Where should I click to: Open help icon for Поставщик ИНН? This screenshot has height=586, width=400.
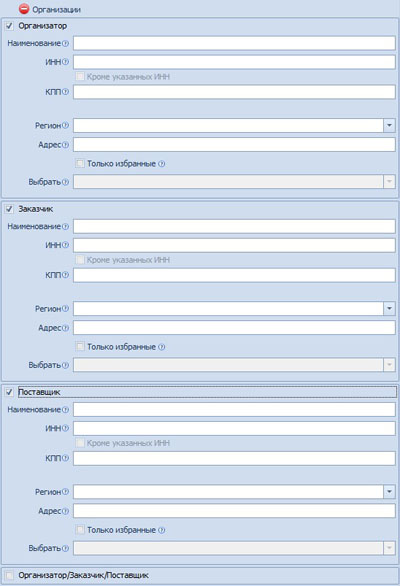65,428
